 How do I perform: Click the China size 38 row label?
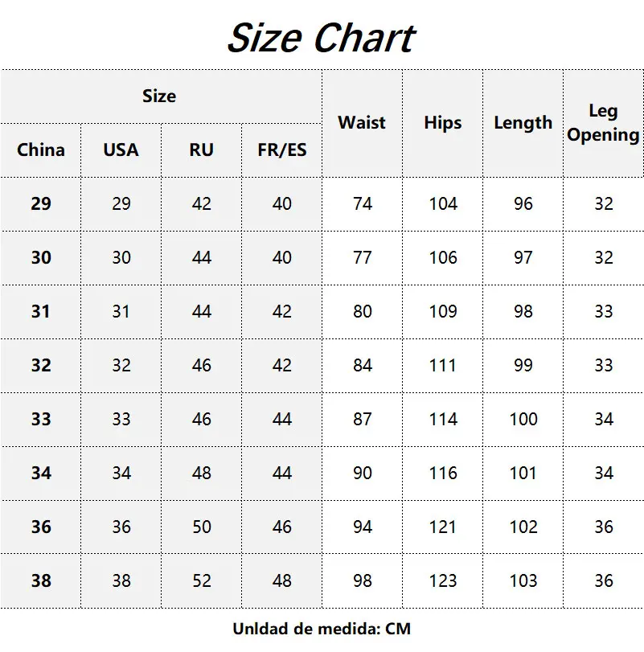(41, 580)
